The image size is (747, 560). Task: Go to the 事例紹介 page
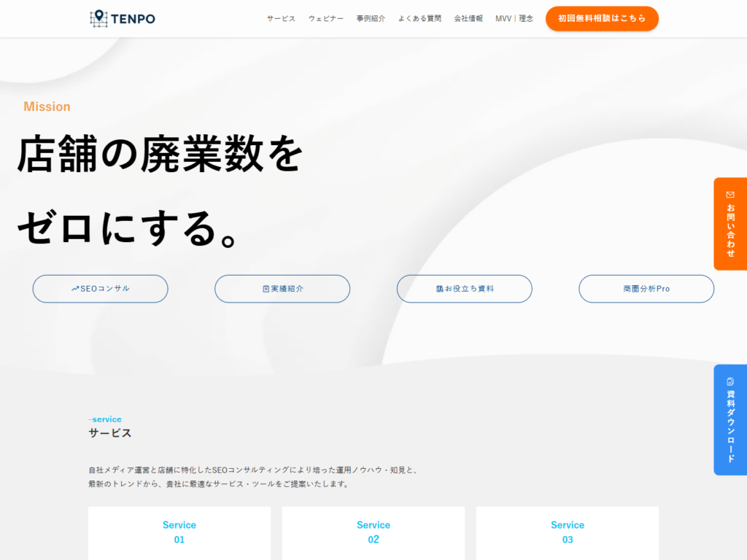tap(371, 18)
